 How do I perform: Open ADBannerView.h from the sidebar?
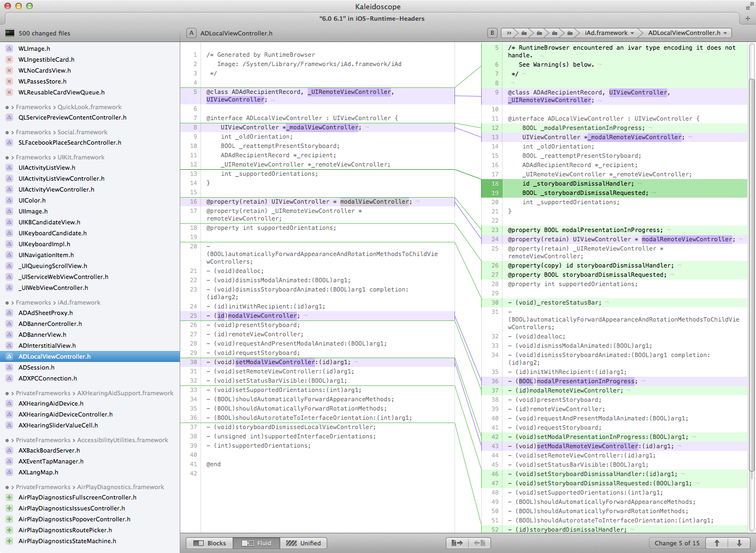pyautogui.click(x=42, y=335)
